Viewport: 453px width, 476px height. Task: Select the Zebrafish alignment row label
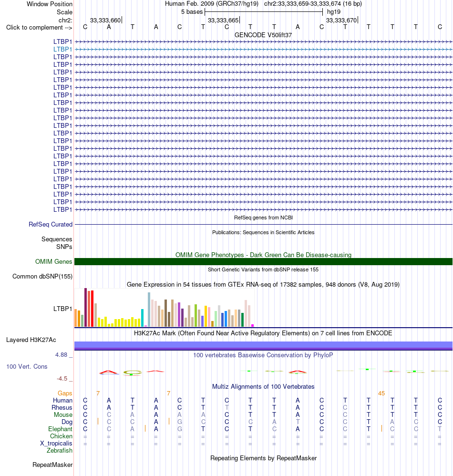(x=60, y=451)
